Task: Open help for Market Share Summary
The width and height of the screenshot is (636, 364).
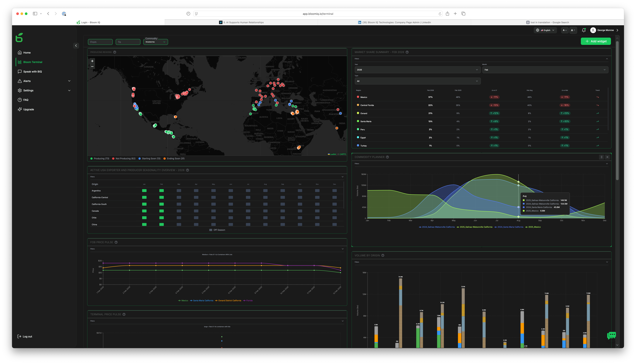Action: 407,52
